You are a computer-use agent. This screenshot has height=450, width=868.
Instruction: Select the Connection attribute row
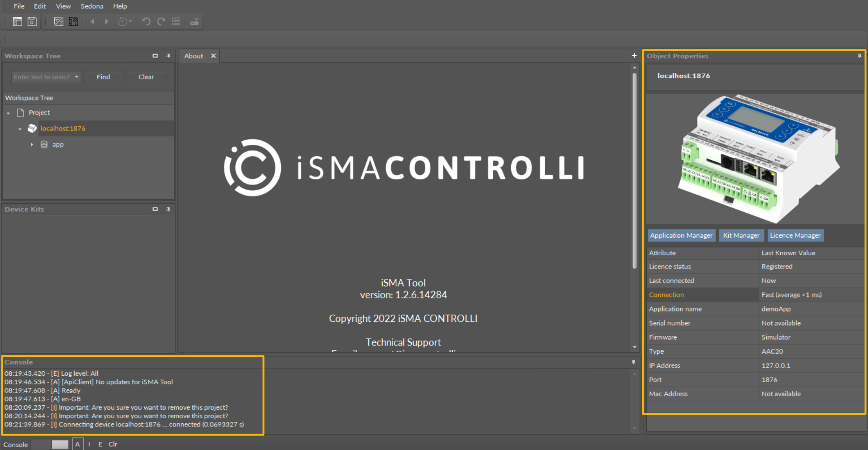pos(755,295)
